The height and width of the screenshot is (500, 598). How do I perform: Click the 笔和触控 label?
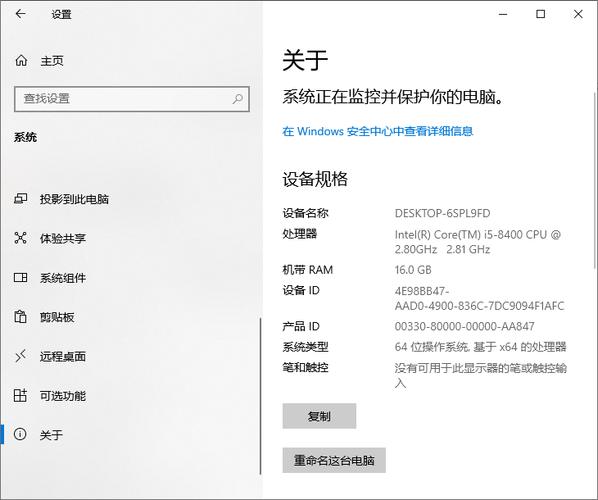tap(305, 368)
